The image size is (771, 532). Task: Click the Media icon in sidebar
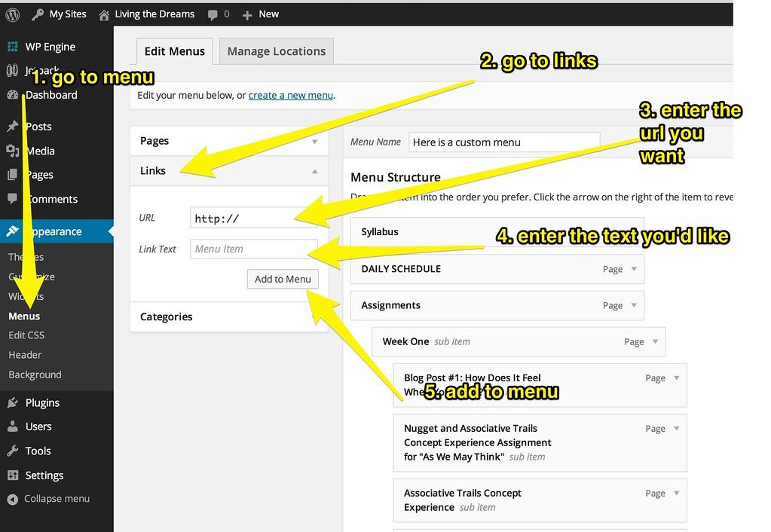coord(12,151)
